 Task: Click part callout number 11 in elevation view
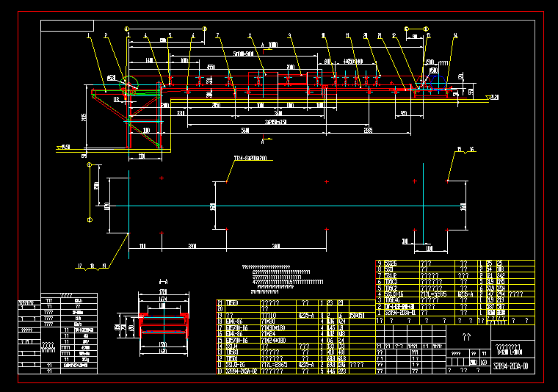point(347,35)
